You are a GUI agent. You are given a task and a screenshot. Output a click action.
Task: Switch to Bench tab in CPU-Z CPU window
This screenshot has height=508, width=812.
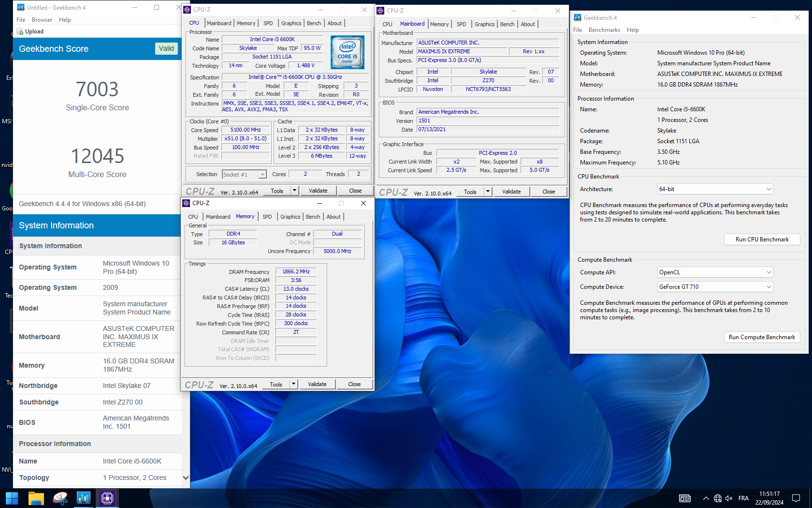[x=314, y=23]
